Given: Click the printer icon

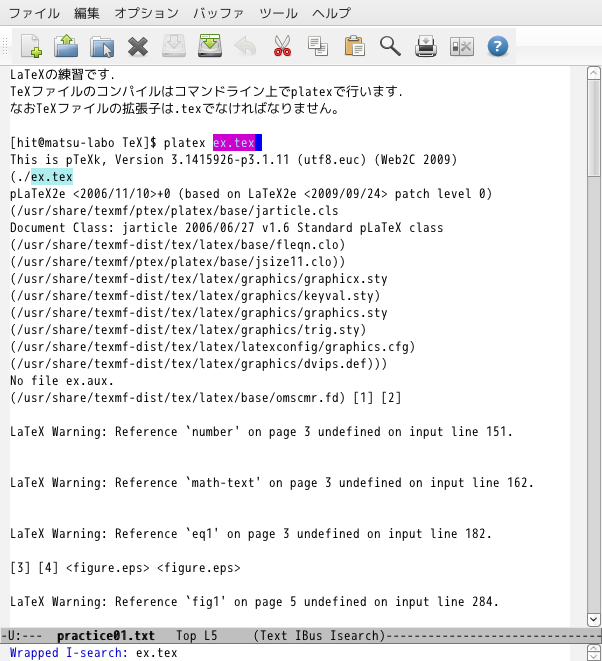Looking at the screenshot, I should pyautogui.click(x=426, y=46).
